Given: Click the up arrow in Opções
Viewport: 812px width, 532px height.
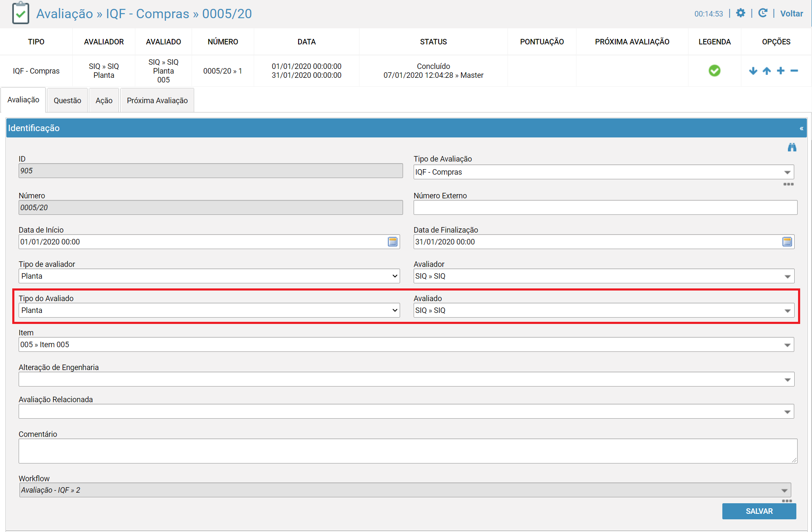Looking at the screenshot, I should click(x=767, y=71).
